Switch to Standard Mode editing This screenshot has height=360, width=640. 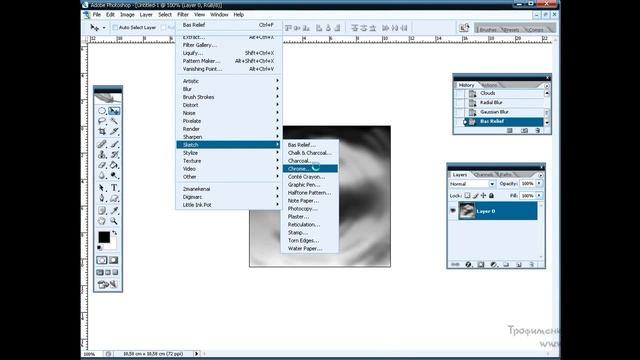coord(102,260)
